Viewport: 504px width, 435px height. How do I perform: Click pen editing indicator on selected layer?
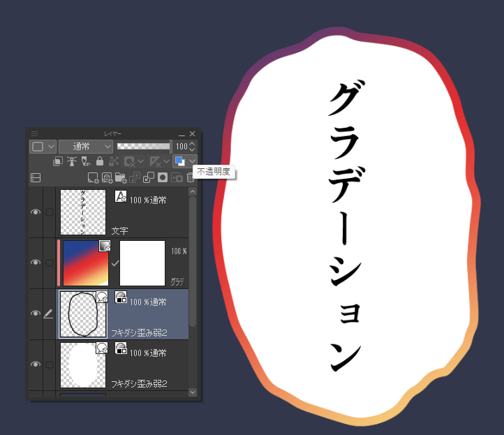(x=48, y=314)
